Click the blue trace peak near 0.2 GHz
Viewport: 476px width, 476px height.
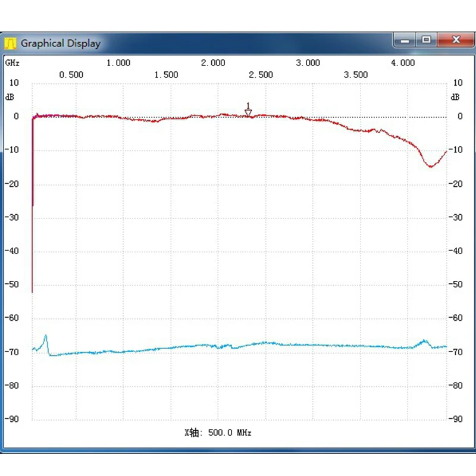46,336
